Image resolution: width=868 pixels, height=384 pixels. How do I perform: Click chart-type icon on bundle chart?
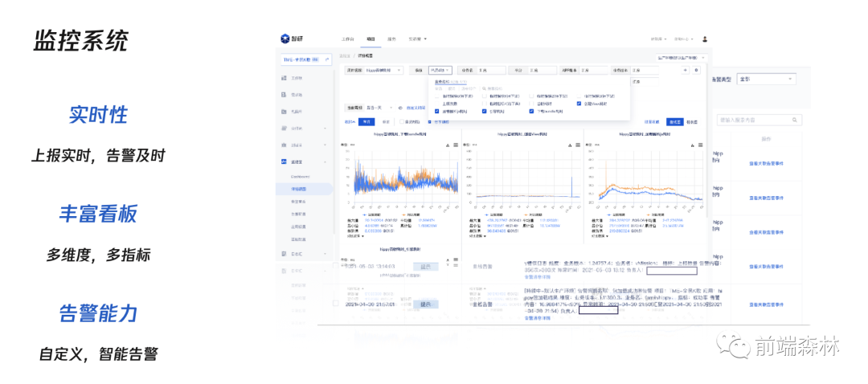pos(446,145)
